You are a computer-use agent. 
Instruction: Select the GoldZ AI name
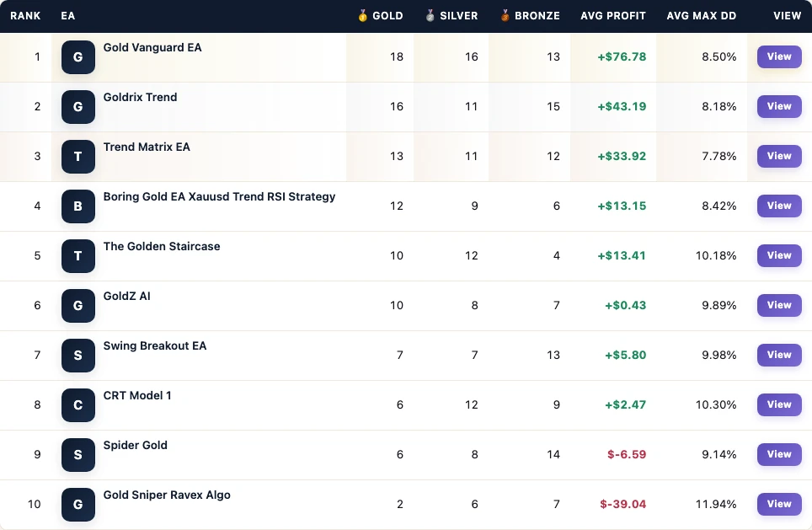(127, 297)
